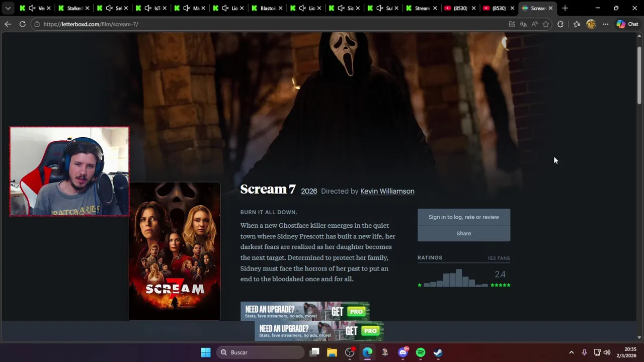Click the Share button
Screen dimensions: 644x362
464,233
